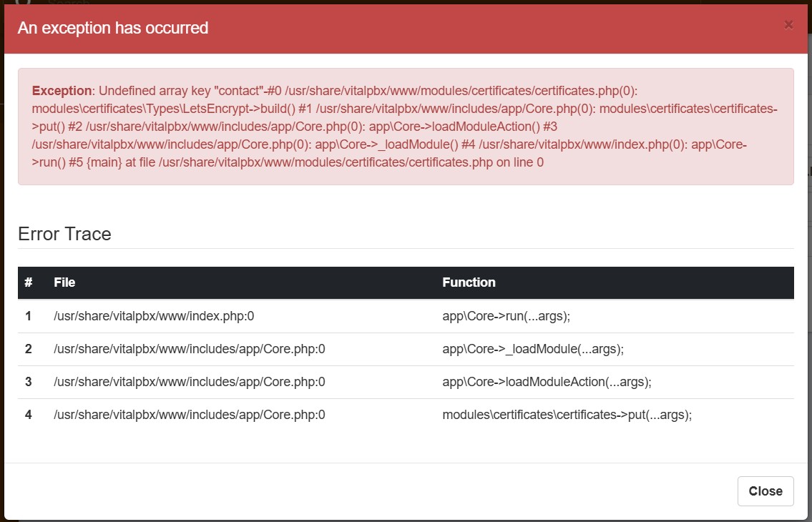Click the file path in trace row 4
The height and width of the screenshot is (522, 812).
[190, 415]
